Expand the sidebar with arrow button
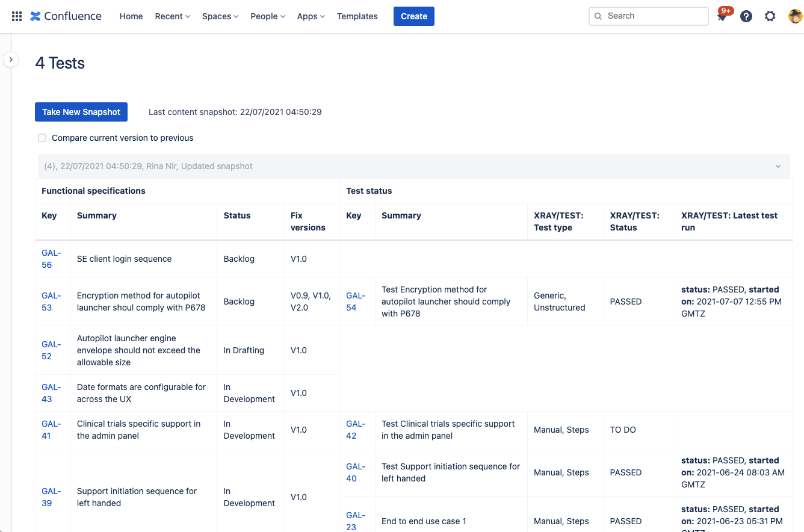The width and height of the screenshot is (804, 532). (x=11, y=60)
